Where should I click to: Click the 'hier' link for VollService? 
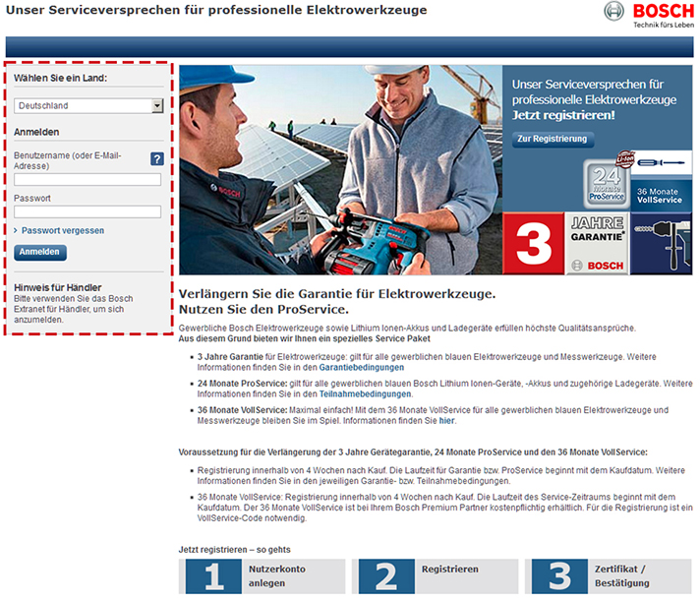coord(447,420)
